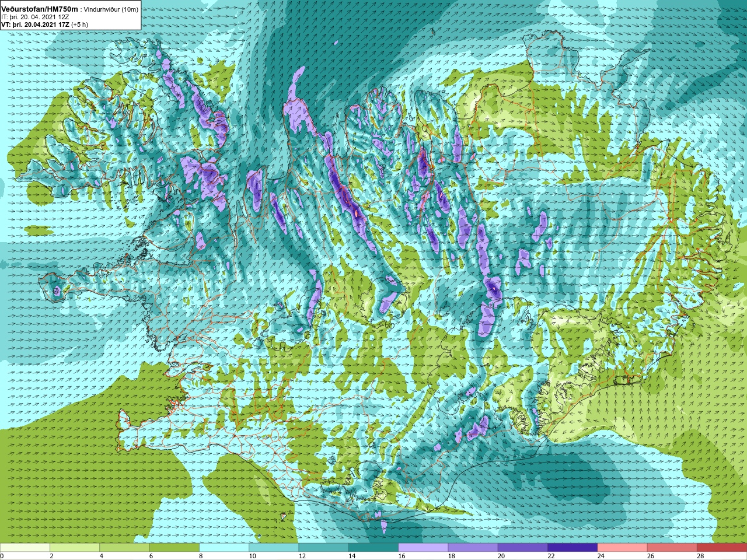This screenshot has width=747, height=560.
Task: Select the light yellow-green 2–4 legend swatch
Action: point(75,547)
